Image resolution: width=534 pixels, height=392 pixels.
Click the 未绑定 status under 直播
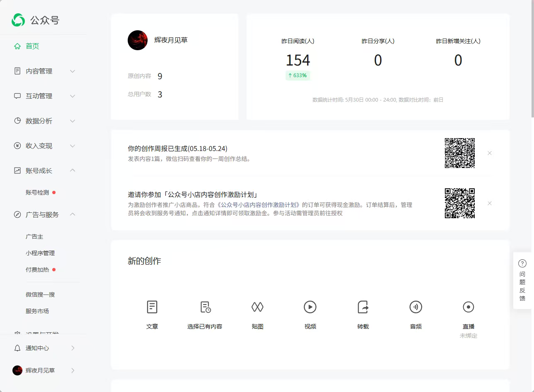(468, 336)
